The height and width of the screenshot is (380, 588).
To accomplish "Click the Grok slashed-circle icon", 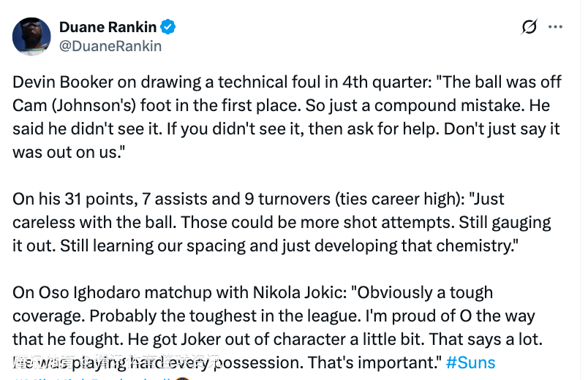I will (x=529, y=27).
